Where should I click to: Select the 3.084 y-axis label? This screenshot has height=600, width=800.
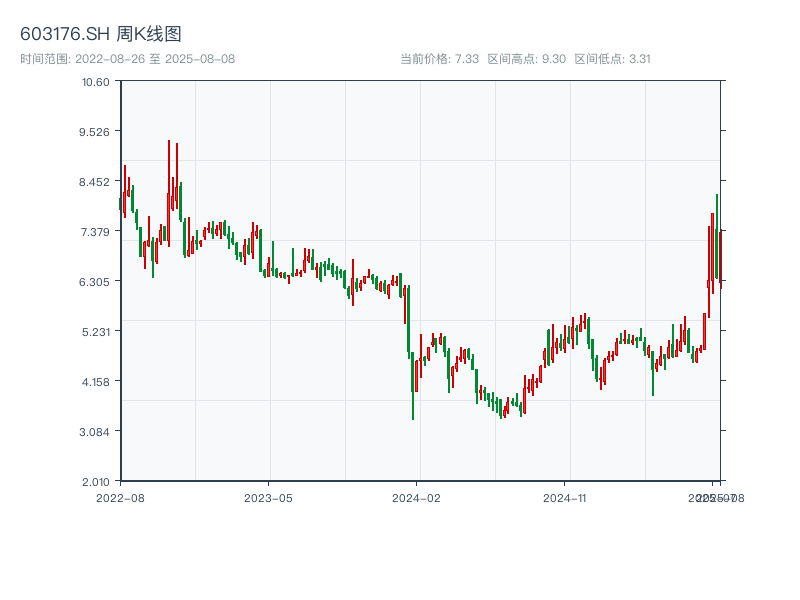coord(95,431)
